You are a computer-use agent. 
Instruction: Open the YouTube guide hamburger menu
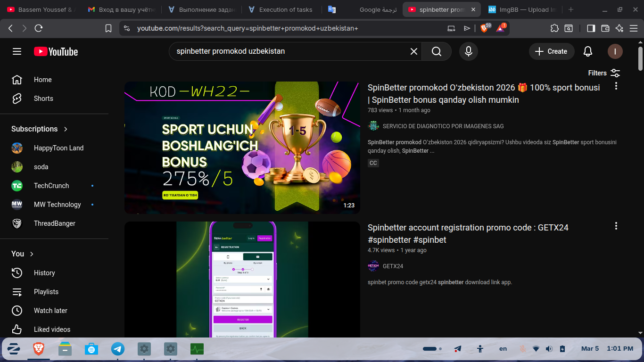(17, 51)
